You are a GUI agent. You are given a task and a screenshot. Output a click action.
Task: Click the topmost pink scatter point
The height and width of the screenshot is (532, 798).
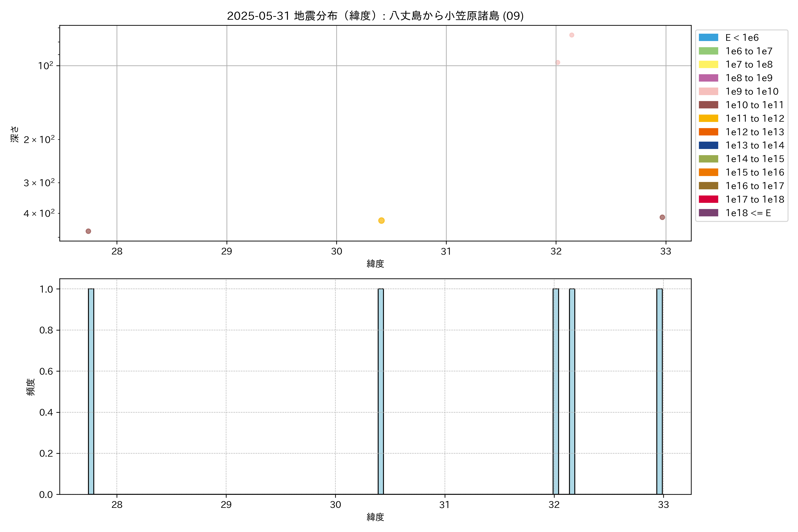coord(572,35)
